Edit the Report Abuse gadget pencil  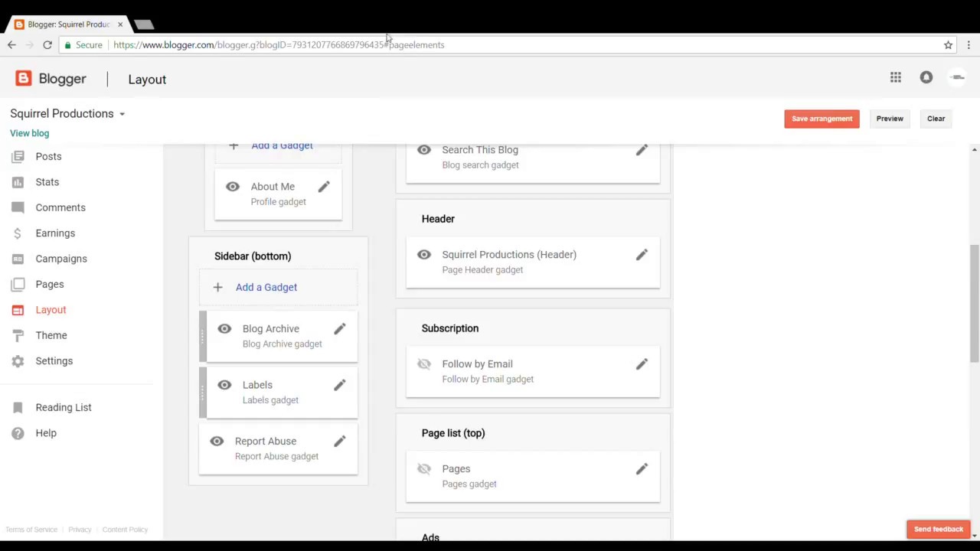tap(340, 442)
